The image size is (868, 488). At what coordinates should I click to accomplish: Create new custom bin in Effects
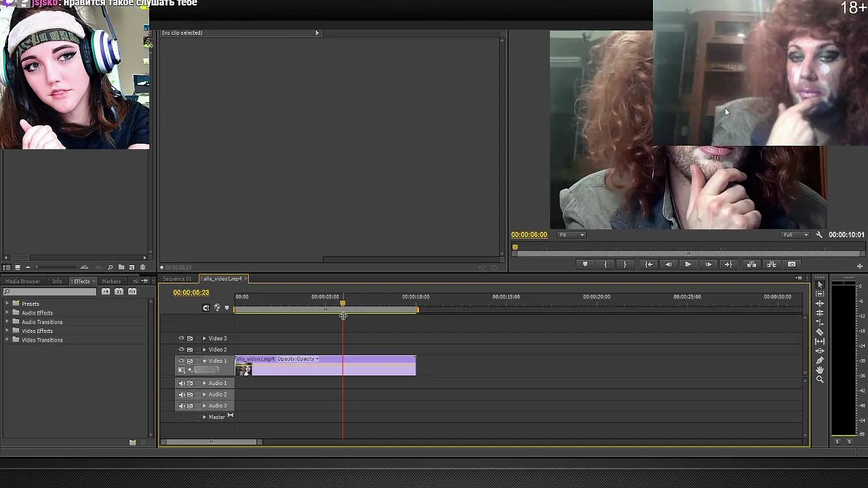(132, 443)
